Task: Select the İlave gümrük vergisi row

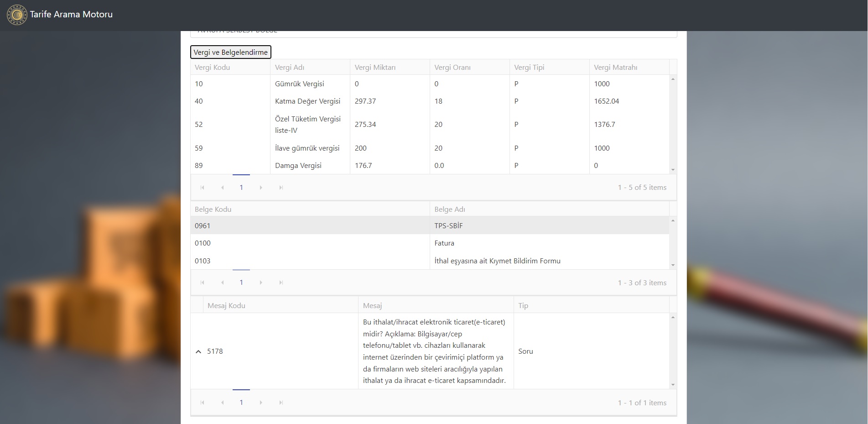Action: (430, 148)
